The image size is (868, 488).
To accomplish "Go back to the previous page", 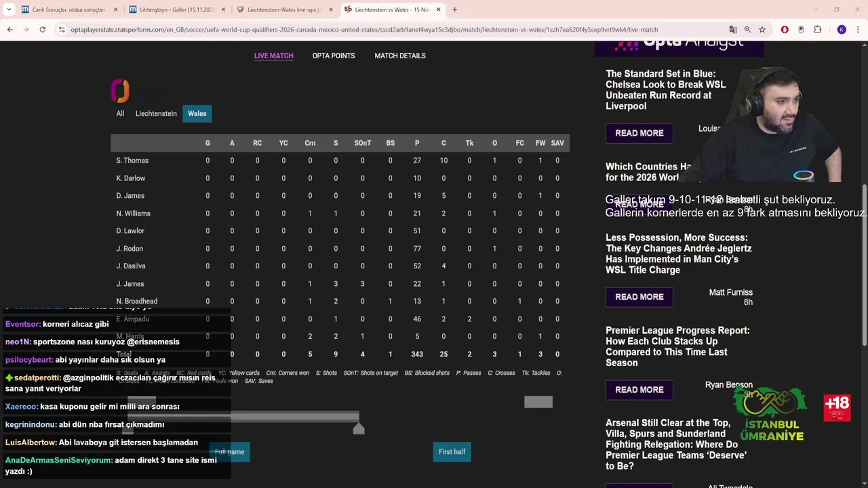I will tap(9, 30).
